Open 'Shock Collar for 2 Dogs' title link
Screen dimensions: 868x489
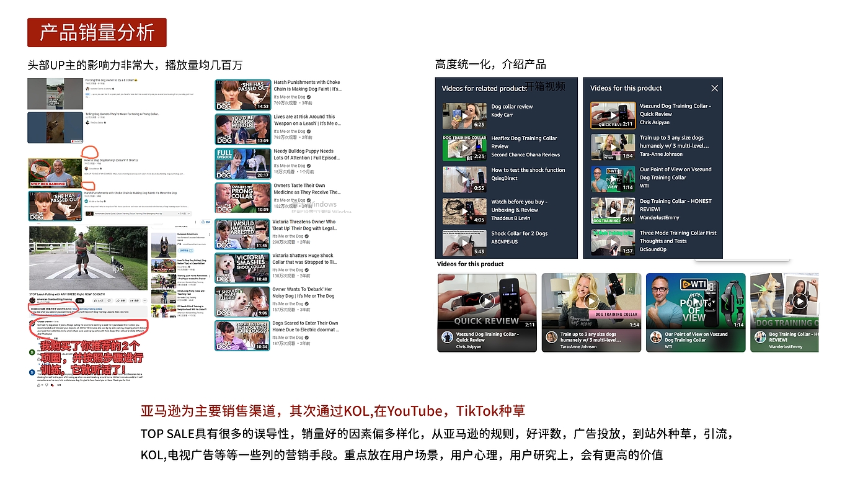coord(520,234)
